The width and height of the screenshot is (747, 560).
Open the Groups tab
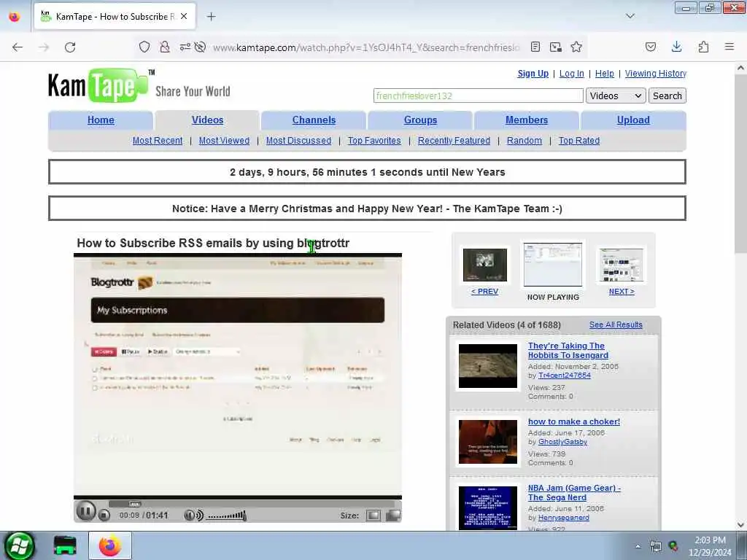click(x=420, y=120)
